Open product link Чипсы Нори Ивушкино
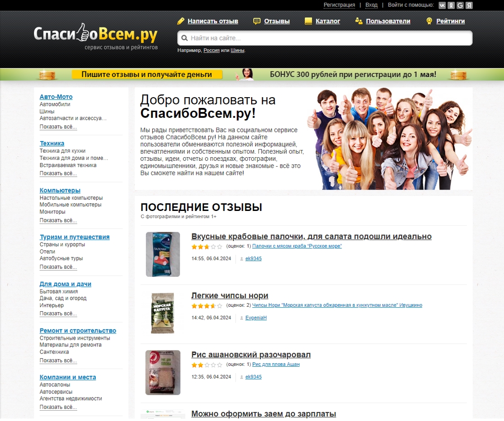Image resolution: width=504 pixels, height=421 pixels. tap(337, 305)
